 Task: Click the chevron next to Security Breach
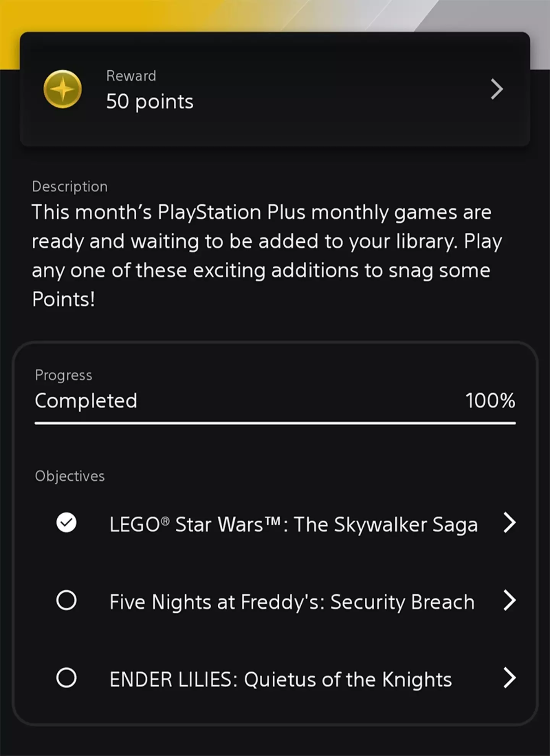tap(509, 600)
